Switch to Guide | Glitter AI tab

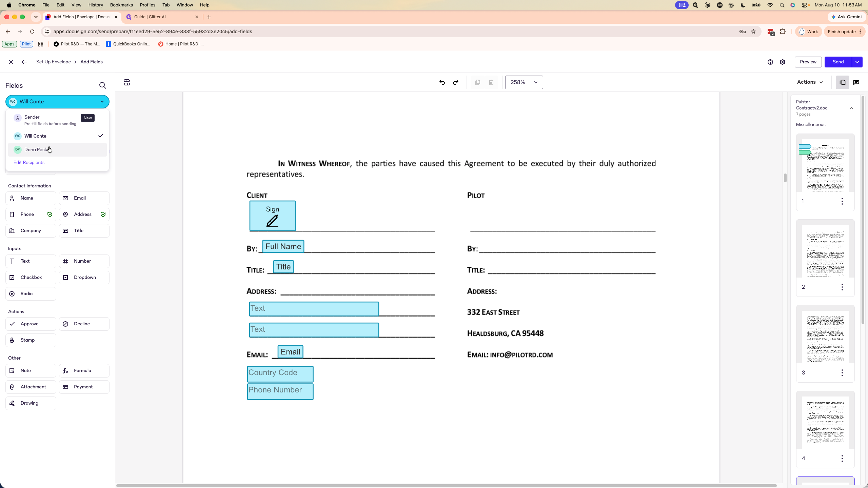click(x=162, y=17)
